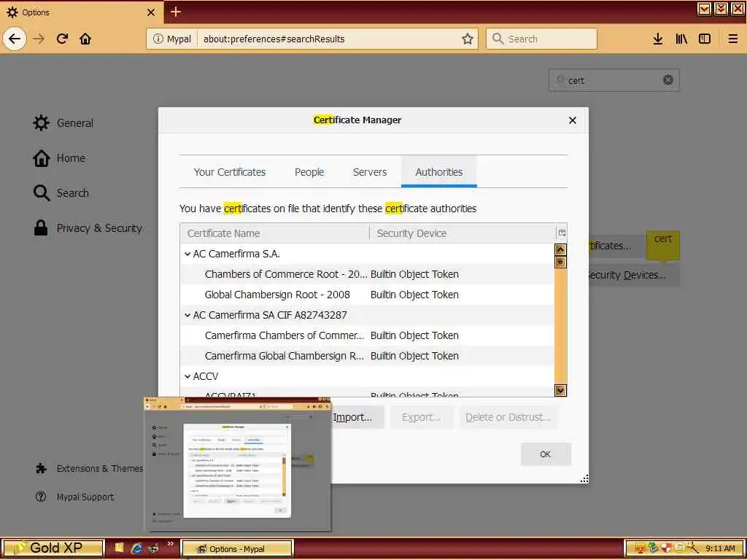Open Privacy & Security preferences
Viewport: 747px width, 560px height.
pos(88,228)
